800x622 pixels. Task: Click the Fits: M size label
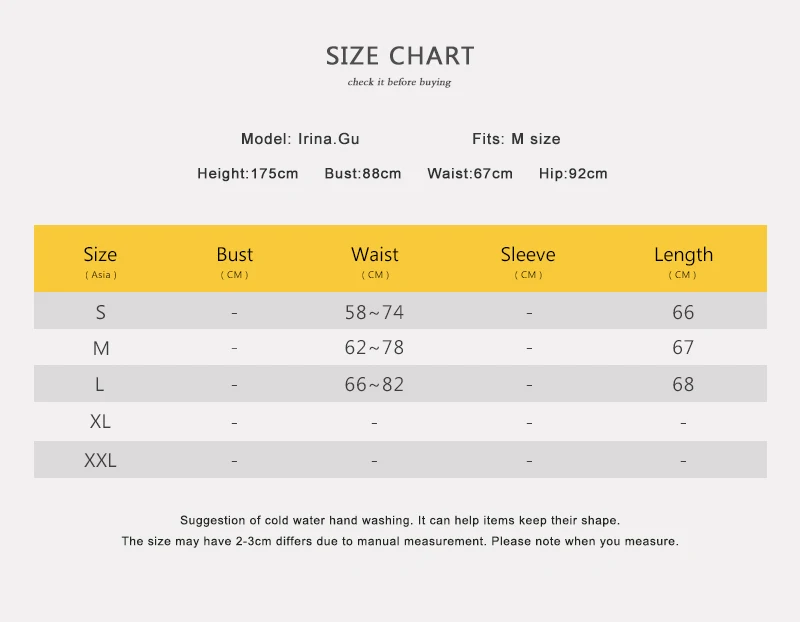point(516,139)
